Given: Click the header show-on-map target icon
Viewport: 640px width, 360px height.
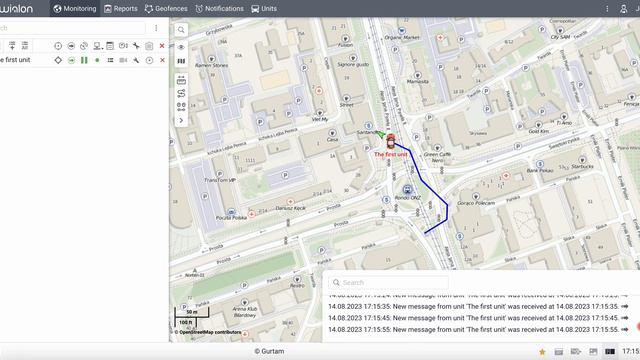Looking at the screenshot, I should [58, 46].
